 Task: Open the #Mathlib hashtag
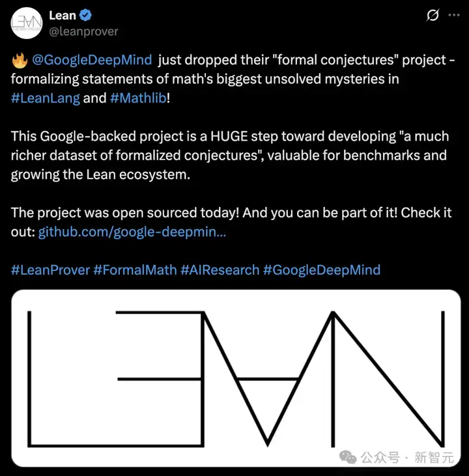[x=138, y=98]
